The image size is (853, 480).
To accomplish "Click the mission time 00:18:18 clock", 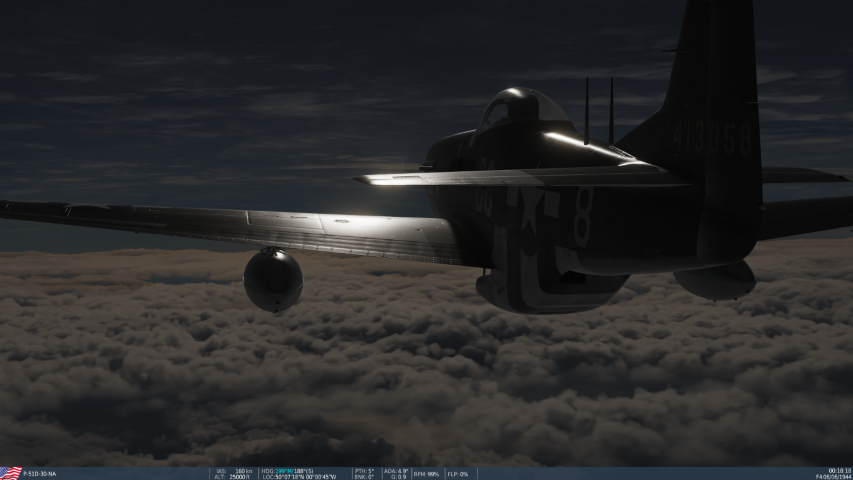I will 839,470.
